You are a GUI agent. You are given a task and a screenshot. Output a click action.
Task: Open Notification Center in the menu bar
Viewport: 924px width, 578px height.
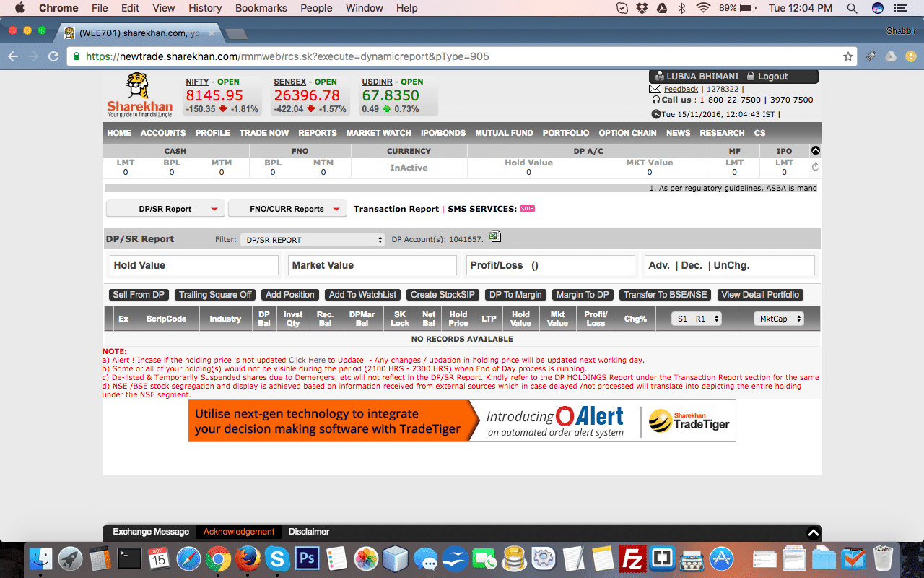point(899,8)
